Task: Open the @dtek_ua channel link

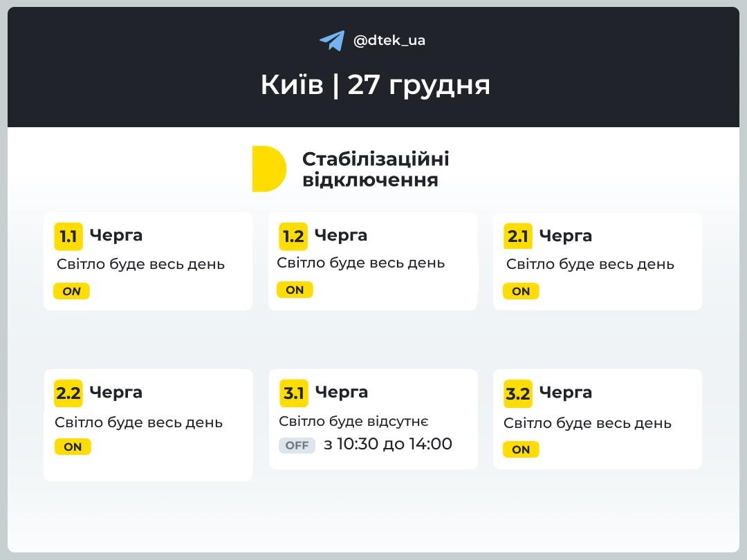Action: (x=389, y=41)
